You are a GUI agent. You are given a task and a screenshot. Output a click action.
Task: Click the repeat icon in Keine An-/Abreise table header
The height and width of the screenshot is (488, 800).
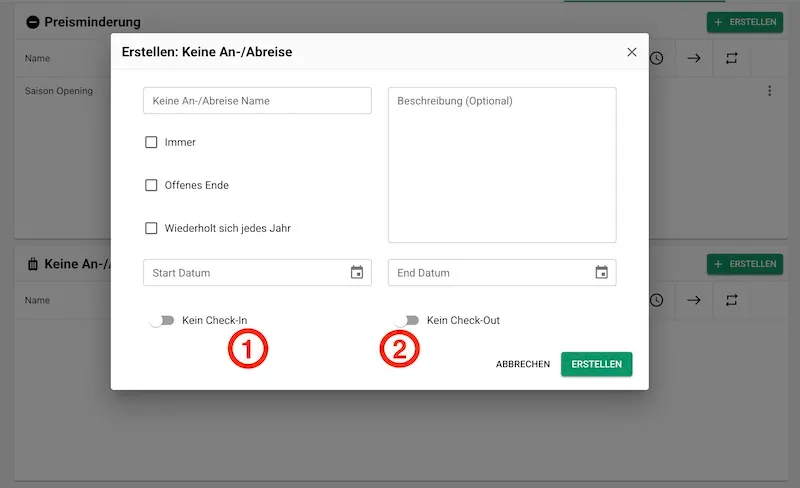click(732, 300)
